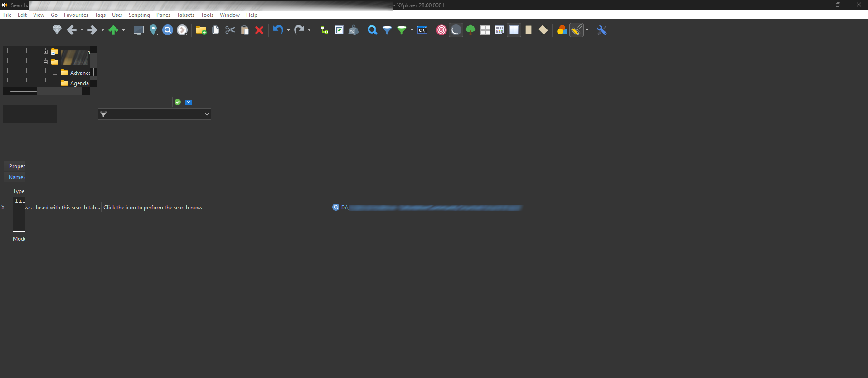Open the Scripting menu

point(139,15)
